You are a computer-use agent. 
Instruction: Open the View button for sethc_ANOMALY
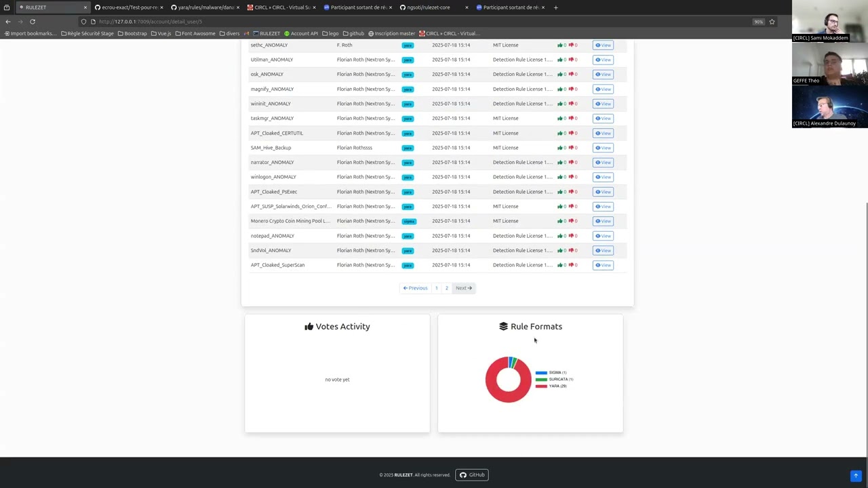click(603, 45)
